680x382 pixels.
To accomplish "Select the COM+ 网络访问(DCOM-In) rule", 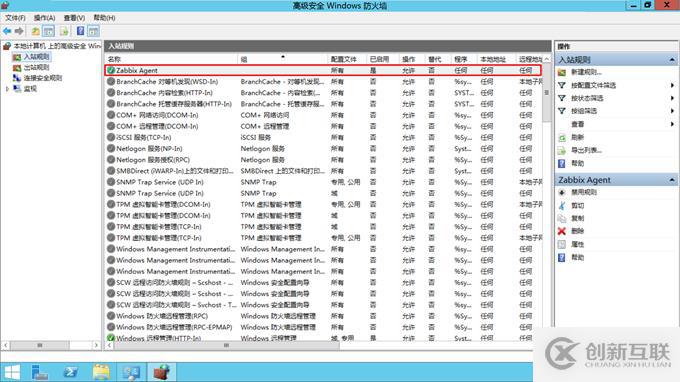I will [x=323, y=115].
